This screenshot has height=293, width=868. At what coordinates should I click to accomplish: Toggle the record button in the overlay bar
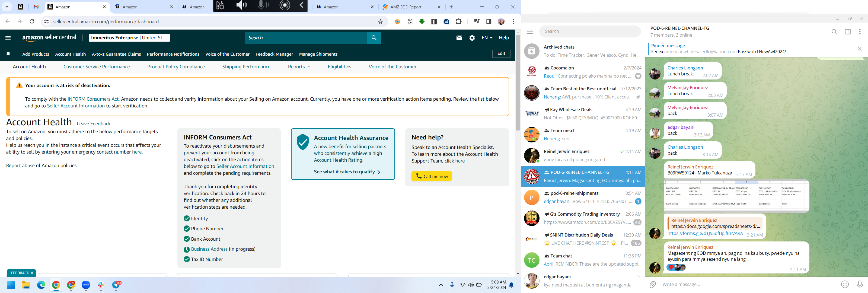tap(285, 5)
